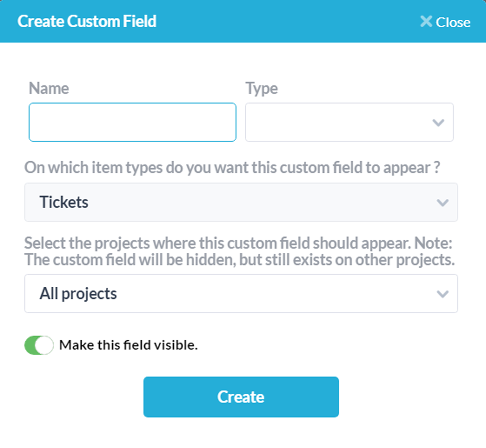The height and width of the screenshot is (448, 486).
Task: Click the chevron arrow in the Type field
Action: 438,122
